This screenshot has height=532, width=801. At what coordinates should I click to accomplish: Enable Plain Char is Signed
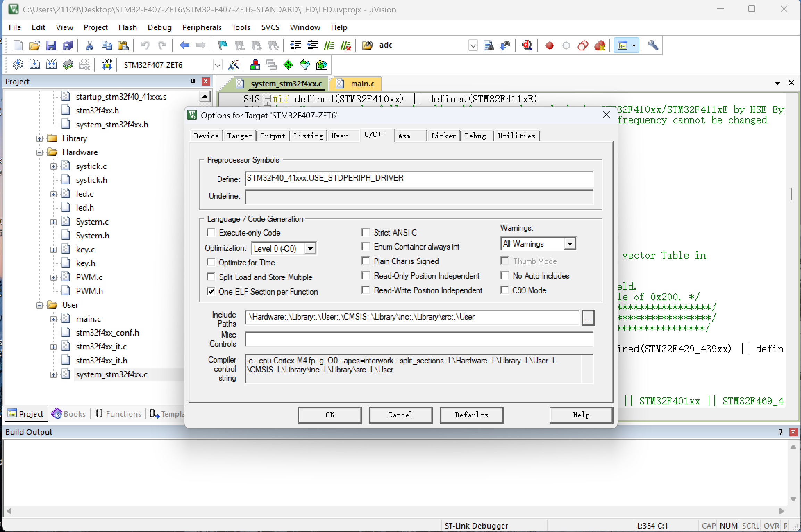click(x=366, y=261)
